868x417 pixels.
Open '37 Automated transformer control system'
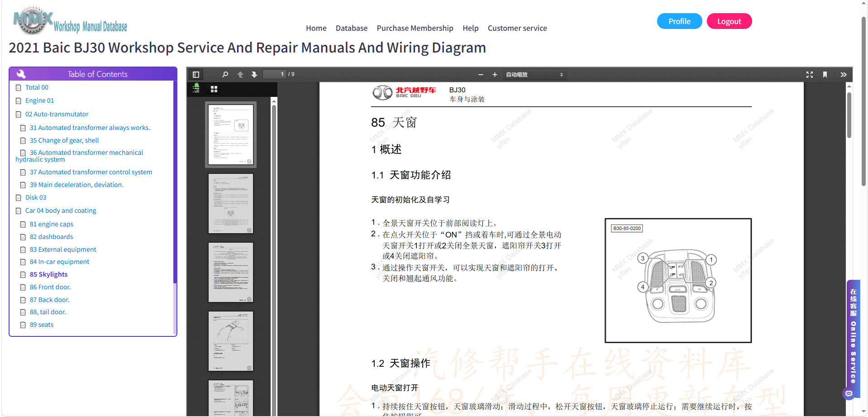pos(91,172)
